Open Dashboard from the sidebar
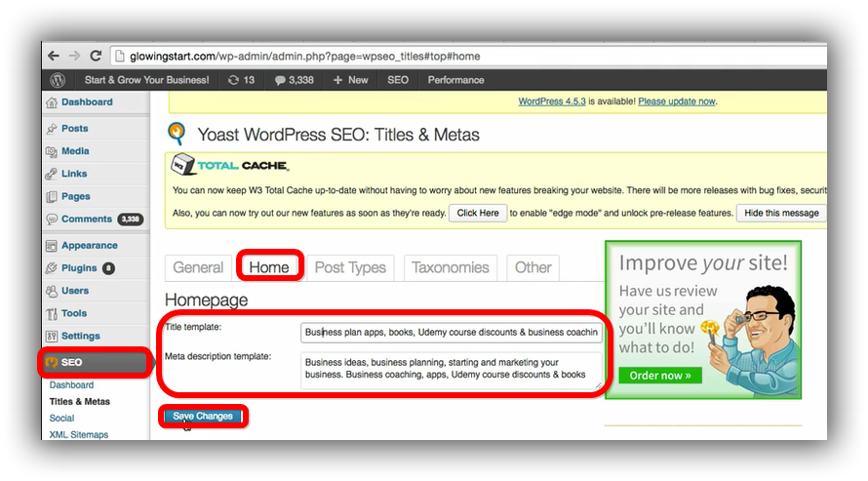The height and width of the screenshot is (481, 868). [x=87, y=101]
